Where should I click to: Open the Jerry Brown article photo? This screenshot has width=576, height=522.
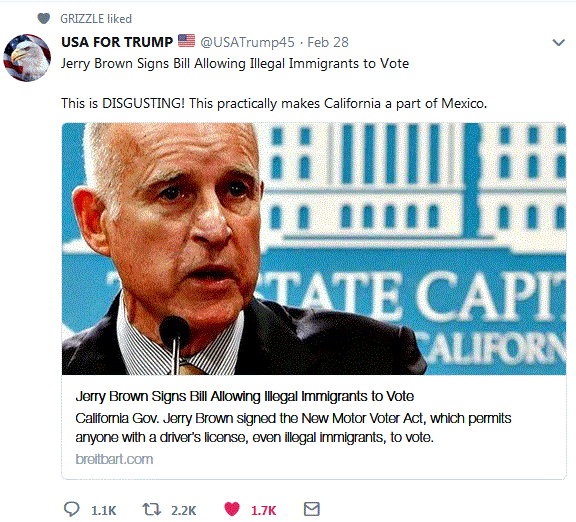point(314,249)
